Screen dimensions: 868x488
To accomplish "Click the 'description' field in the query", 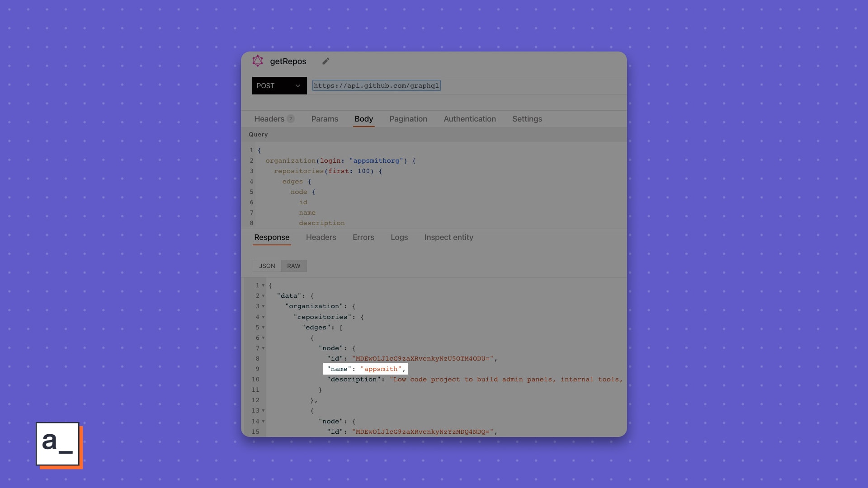I will [x=321, y=223].
